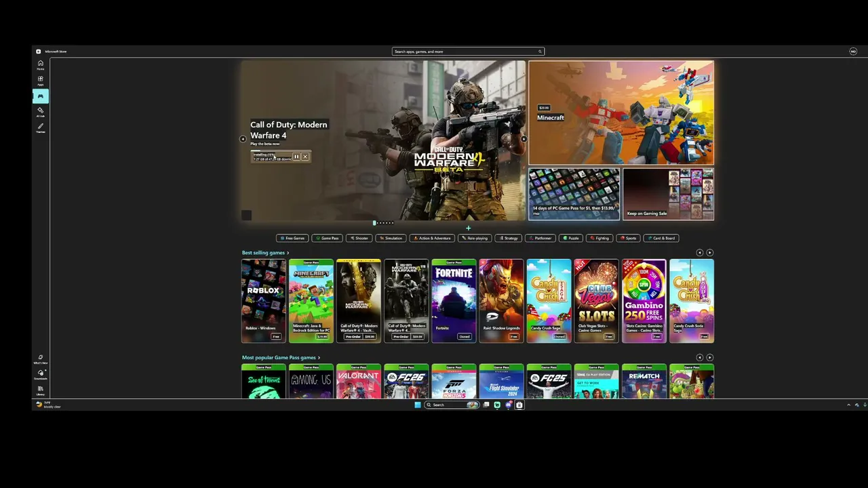Show hidden system tray icons
868x488 pixels.
pos(848,405)
